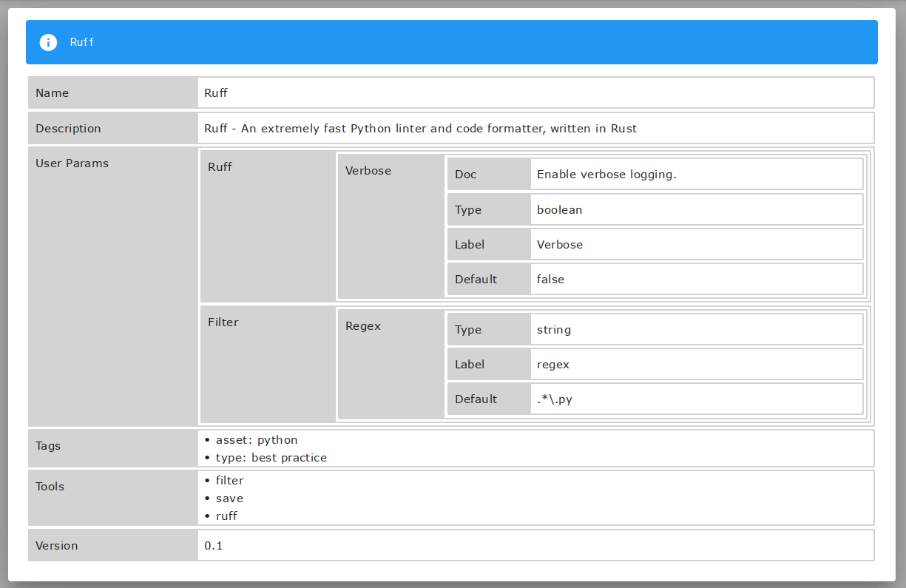Click the Verbose parameter name cell
The height and width of the screenshot is (588, 906).
click(391, 226)
